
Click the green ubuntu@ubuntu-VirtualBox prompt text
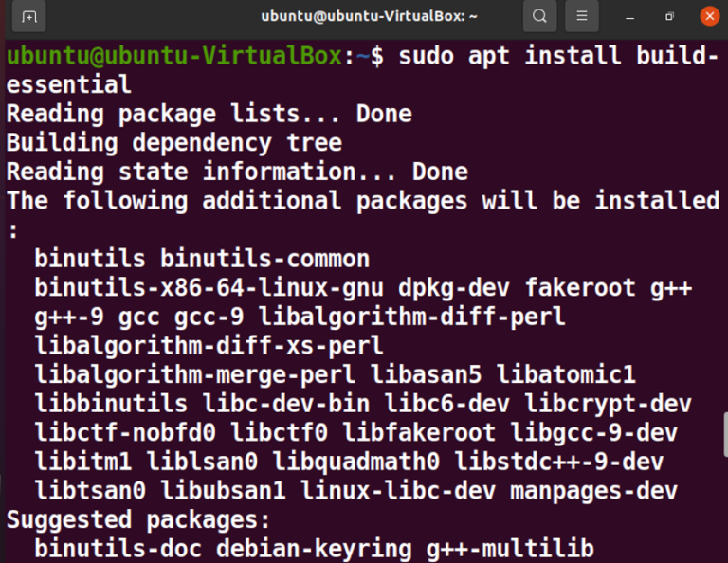(x=174, y=56)
